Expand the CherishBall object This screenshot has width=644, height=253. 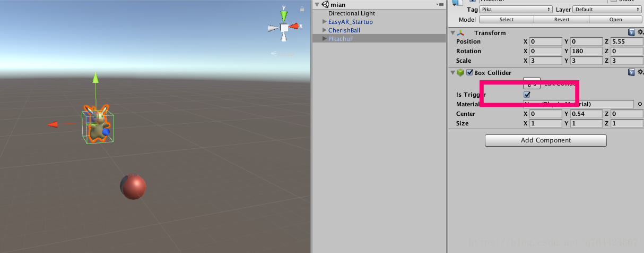[325, 30]
